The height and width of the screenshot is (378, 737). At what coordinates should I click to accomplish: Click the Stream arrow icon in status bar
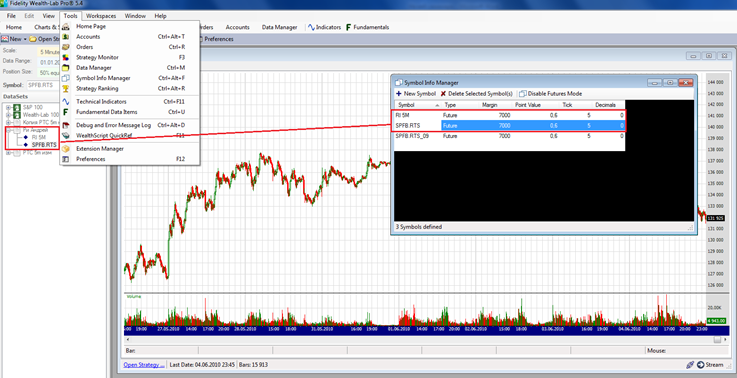(700, 364)
